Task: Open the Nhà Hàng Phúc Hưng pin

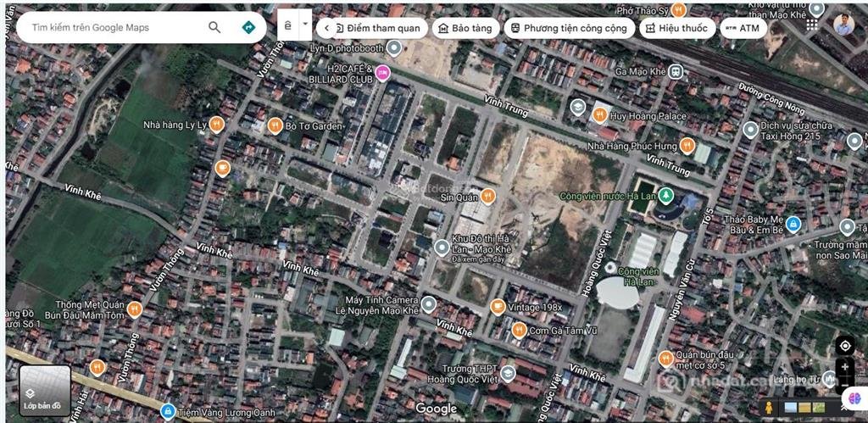Action: pos(687,146)
